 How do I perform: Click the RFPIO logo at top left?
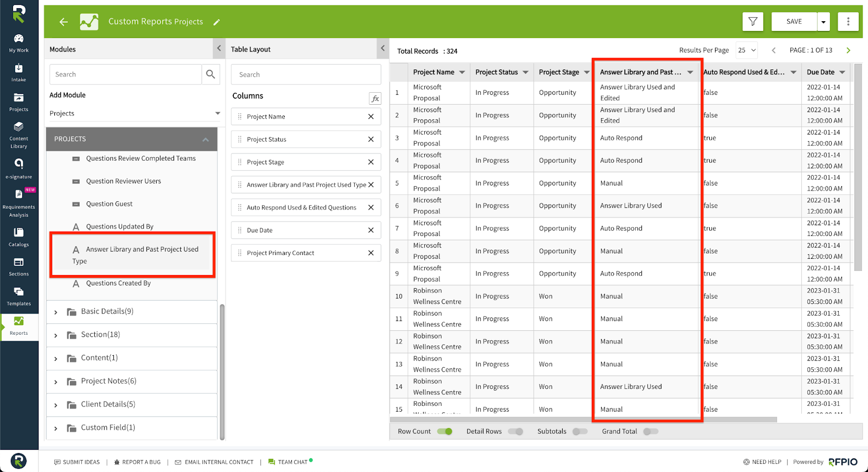pyautogui.click(x=19, y=14)
